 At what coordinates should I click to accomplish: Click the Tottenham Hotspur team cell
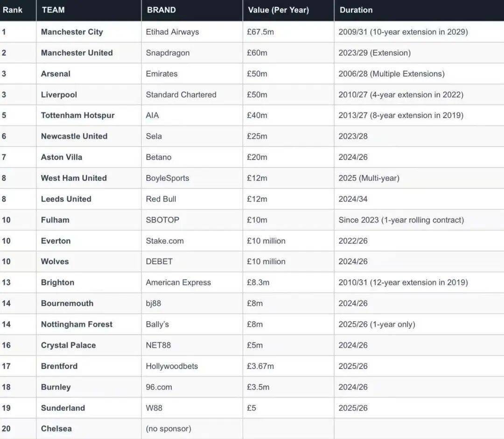[x=77, y=115]
